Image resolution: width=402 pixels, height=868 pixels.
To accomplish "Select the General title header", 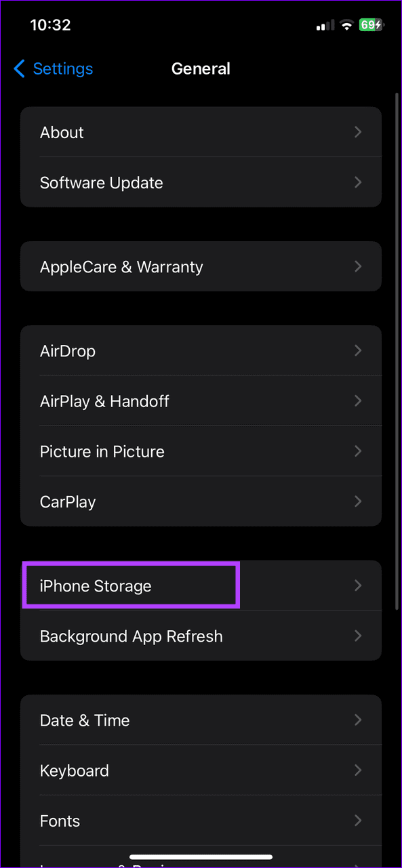I will point(201,68).
